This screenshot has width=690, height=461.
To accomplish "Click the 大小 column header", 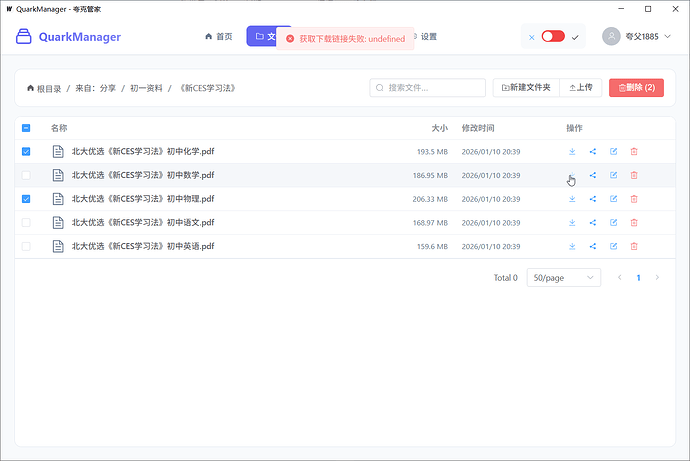I will tap(440, 128).
